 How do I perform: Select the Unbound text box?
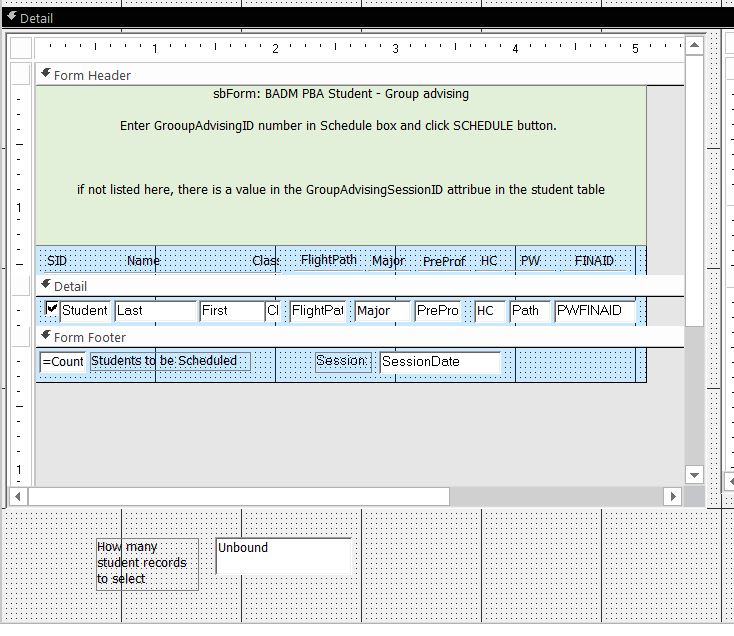283,556
